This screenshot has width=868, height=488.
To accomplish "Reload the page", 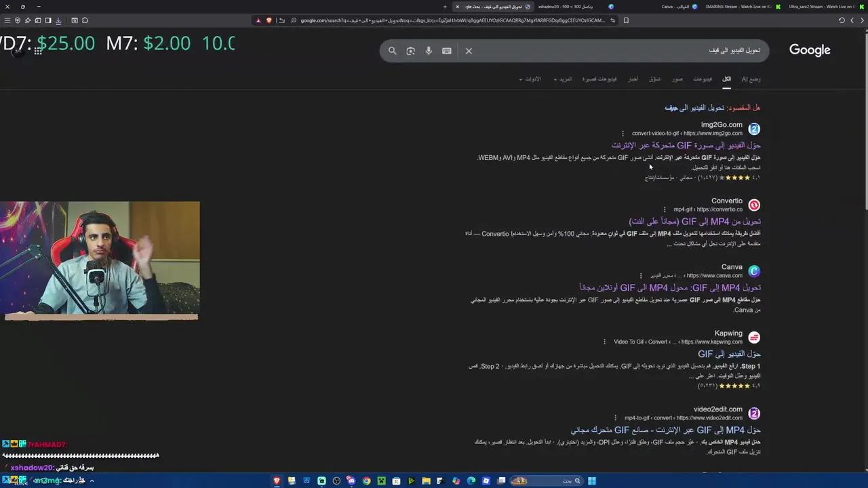I will pyautogui.click(x=842, y=20).
